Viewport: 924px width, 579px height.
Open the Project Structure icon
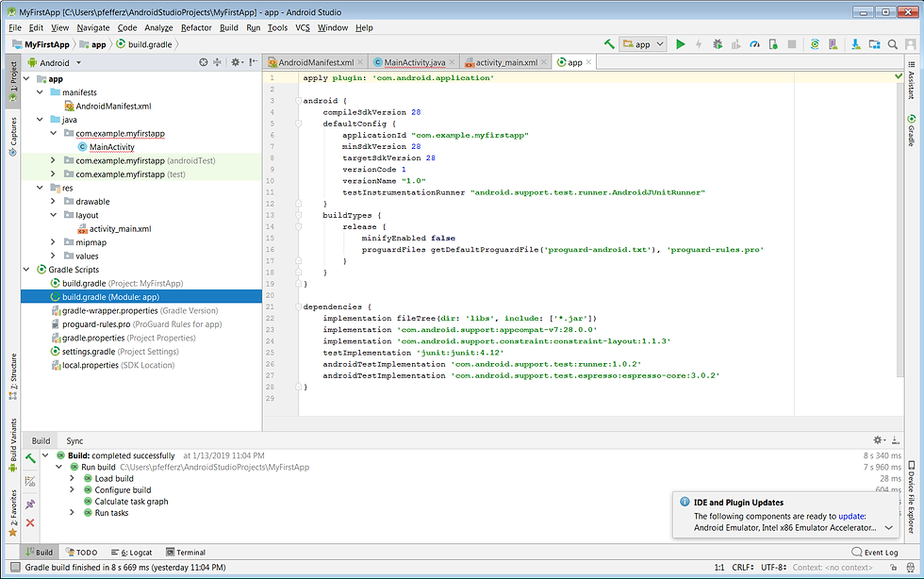pos(875,43)
